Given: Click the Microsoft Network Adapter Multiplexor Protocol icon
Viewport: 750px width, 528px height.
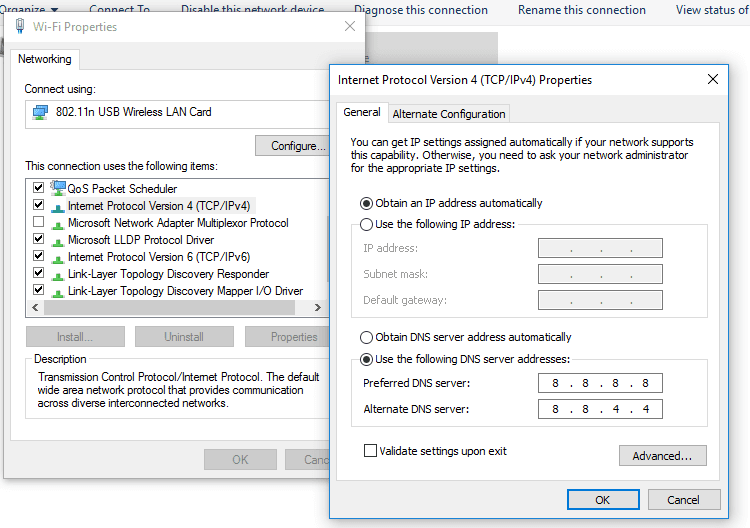Looking at the screenshot, I should [x=58, y=225].
